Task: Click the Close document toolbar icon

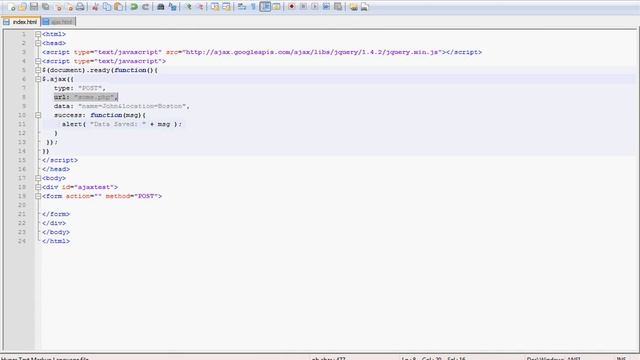Action: point(58,7)
